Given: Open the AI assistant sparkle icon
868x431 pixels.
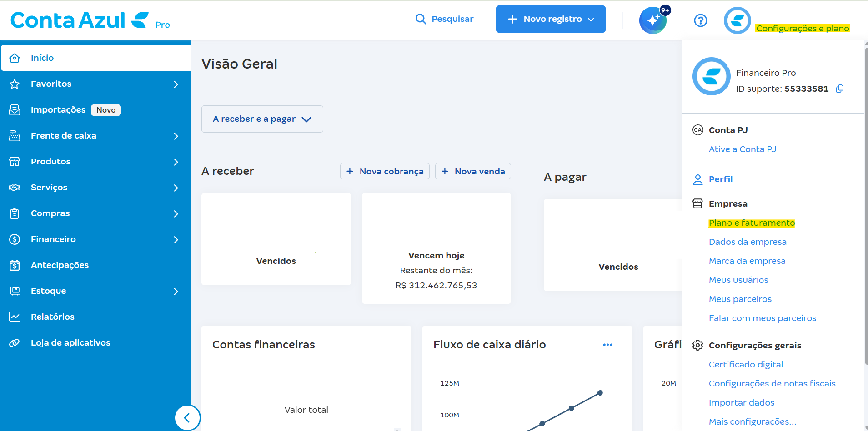Looking at the screenshot, I should [x=653, y=20].
